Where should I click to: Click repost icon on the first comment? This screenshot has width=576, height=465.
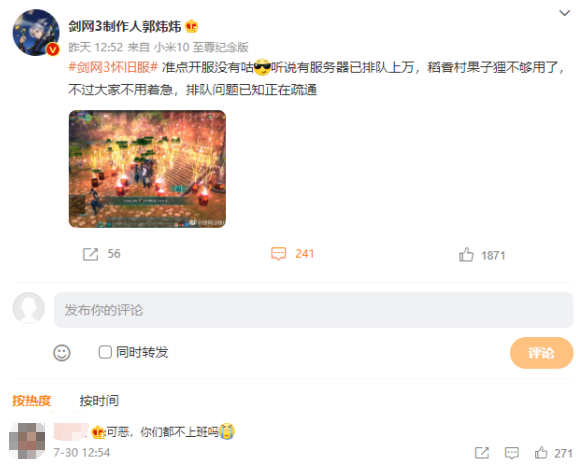pyautogui.click(x=482, y=453)
